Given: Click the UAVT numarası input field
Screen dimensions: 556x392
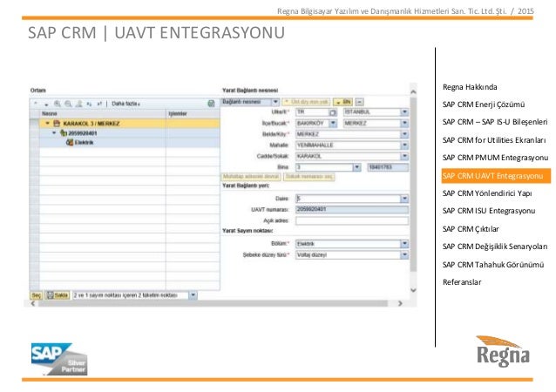Looking at the screenshot, I should coord(352,209).
